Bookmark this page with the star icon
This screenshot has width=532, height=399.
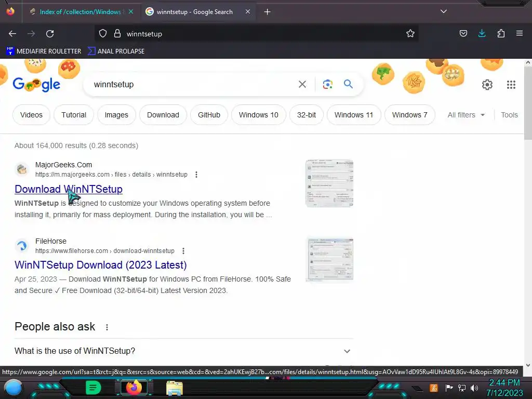coord(410,34)
